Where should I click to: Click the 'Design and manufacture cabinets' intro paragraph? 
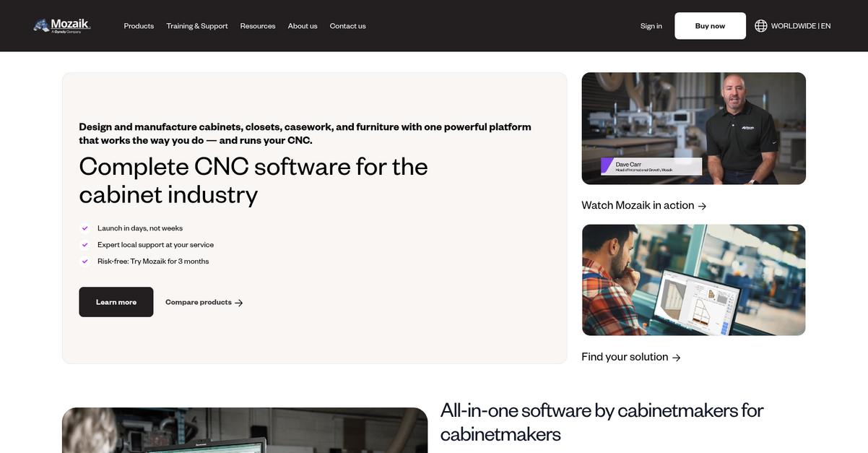pyautogui.click(x=305, y=134)
